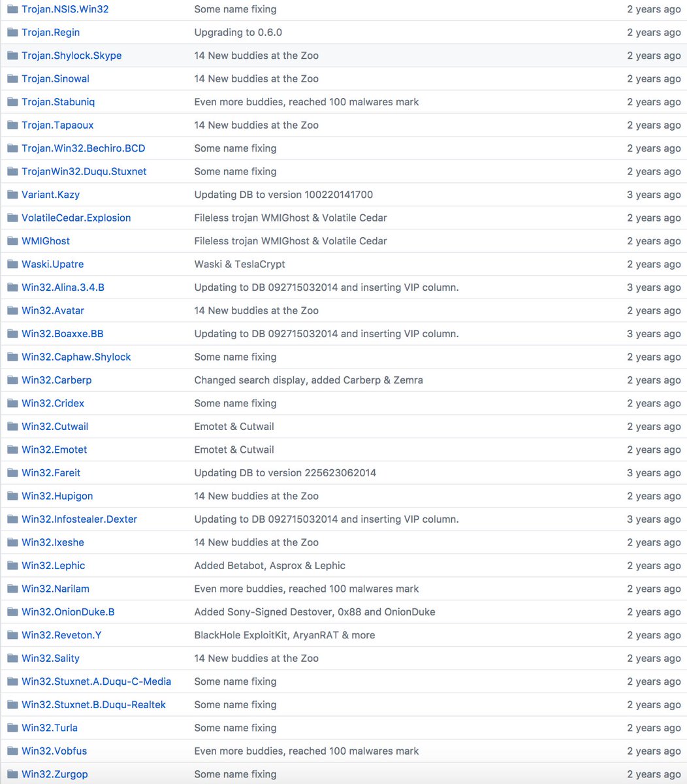Open commit 'Updating DB to version 225623062014'
This screenshot has height=784, width=687.
coord(285,472)
